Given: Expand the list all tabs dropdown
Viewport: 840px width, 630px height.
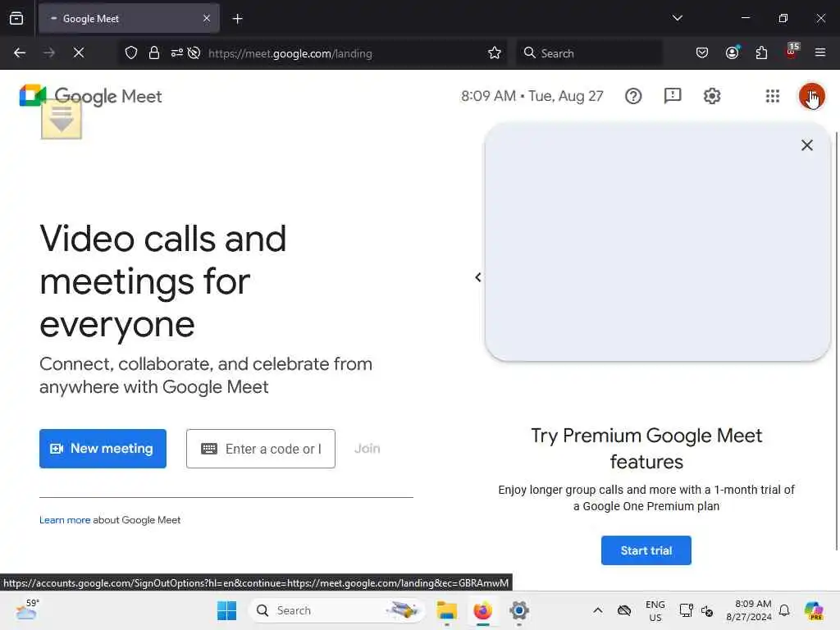Looking at the screenshot, I should tap(677, 18).
